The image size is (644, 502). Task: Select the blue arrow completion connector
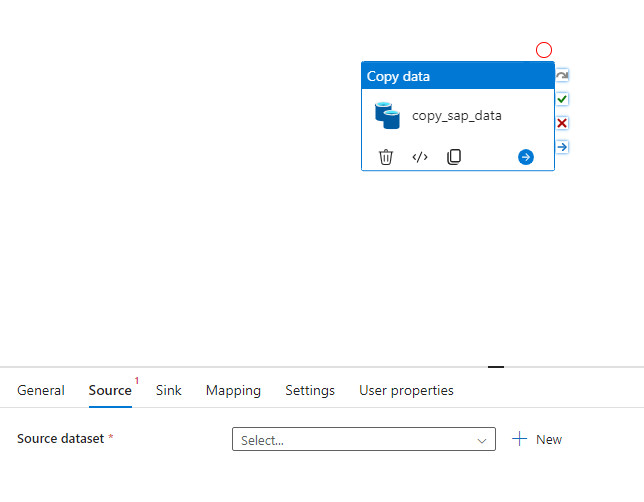point(562,147)
